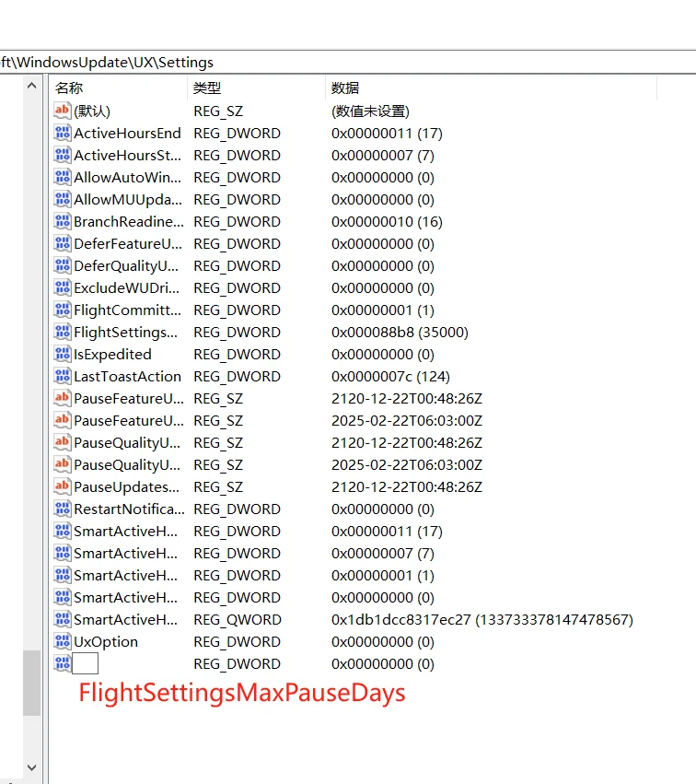Click the DWORD icon beside RestartNotifica...
696x784 pixels.
pyautogui.click(x=62, y=509)
